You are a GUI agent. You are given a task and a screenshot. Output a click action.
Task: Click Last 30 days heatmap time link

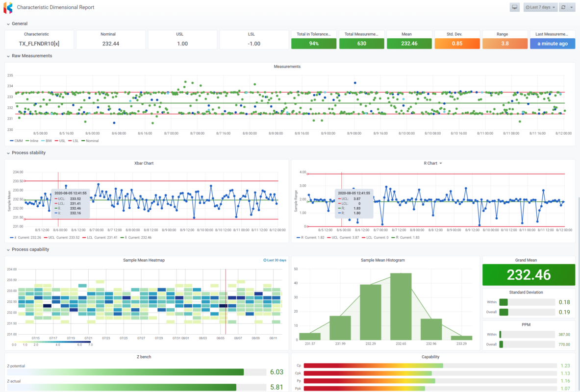(275, 260)
